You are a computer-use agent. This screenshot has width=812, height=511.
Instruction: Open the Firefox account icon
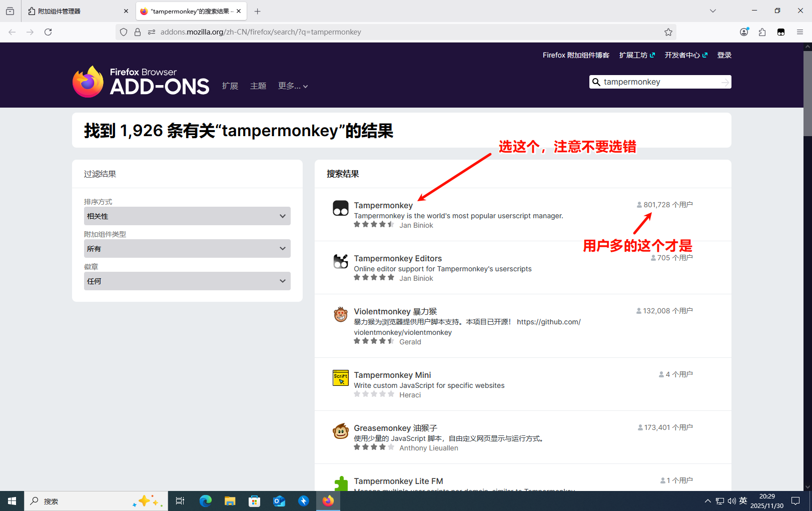(744, 32)
